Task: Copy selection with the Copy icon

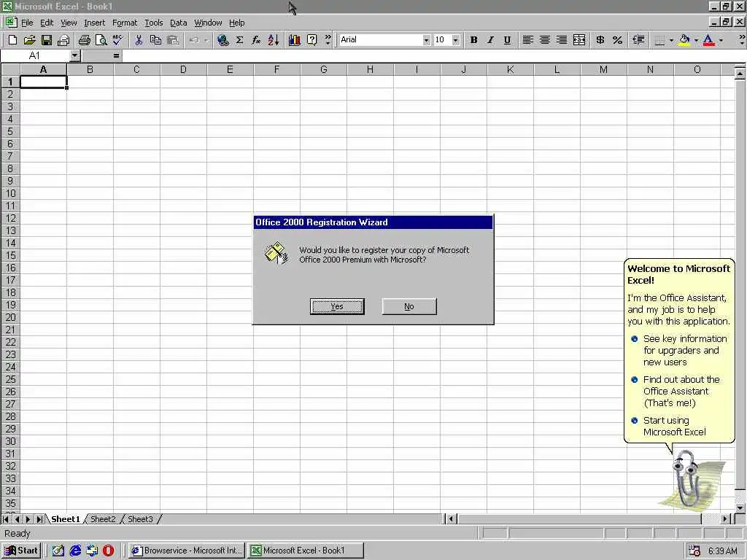Action: [155, 40]
